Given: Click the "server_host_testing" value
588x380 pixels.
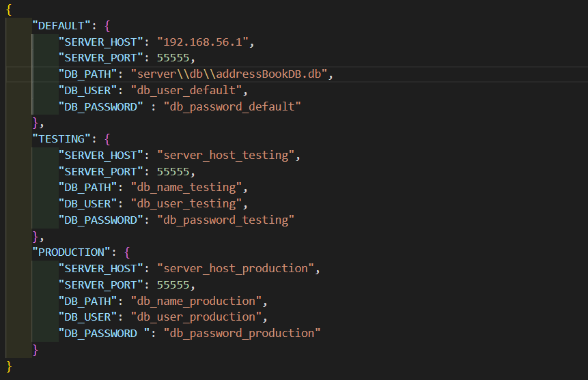Looking at the screenshot, I should coord(226,155).
